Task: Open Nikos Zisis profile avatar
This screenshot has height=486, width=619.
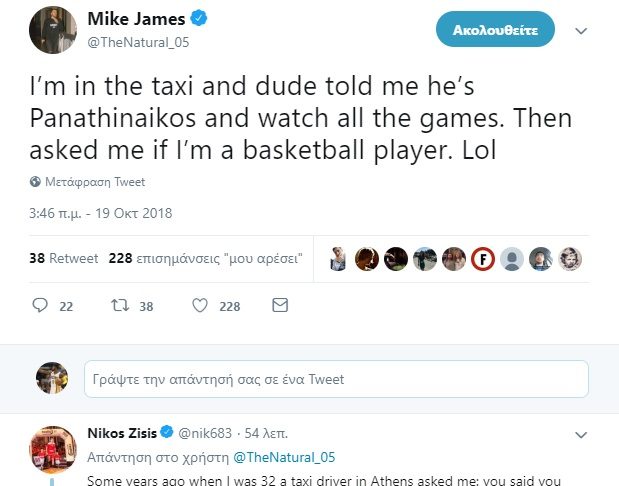Action: [x=52, y=449]
